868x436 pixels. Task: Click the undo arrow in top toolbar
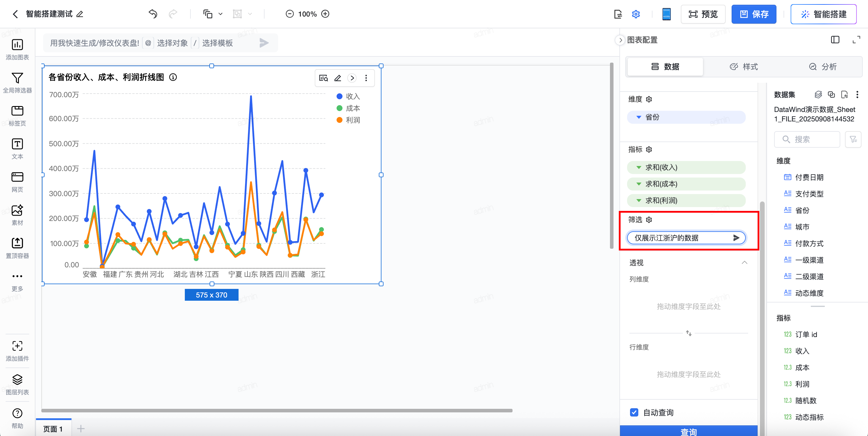153,14
